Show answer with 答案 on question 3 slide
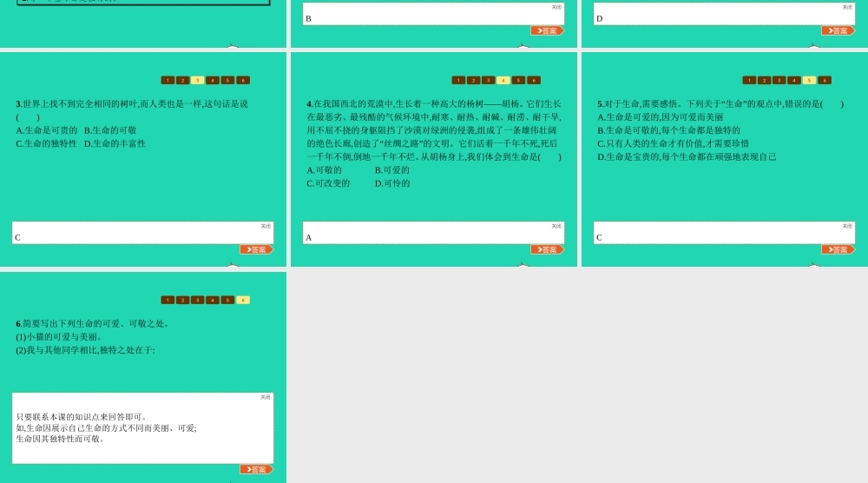This screenshot has width=868, height=483. [256, 250]
